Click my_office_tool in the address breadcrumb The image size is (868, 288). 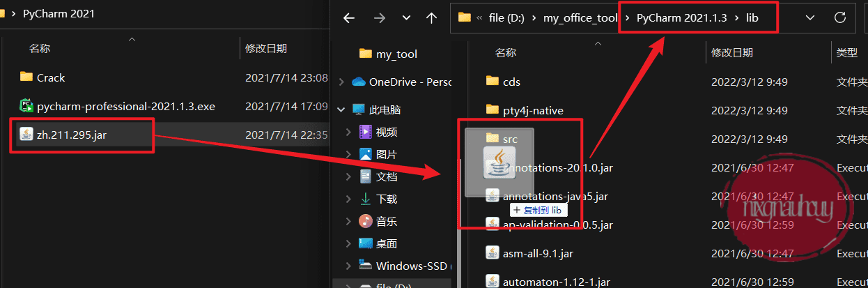[580, 17]
